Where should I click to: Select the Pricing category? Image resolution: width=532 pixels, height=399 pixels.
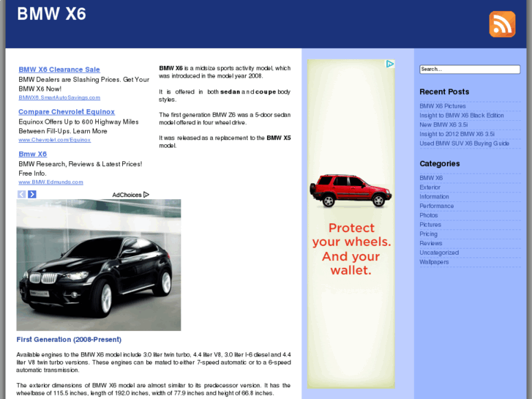[428, 234]
